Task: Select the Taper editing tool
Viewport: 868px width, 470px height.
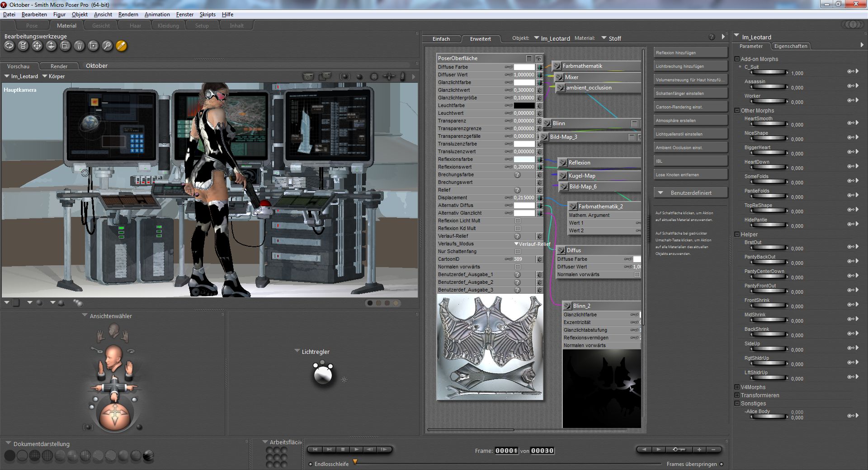Action: pos(79,46)
